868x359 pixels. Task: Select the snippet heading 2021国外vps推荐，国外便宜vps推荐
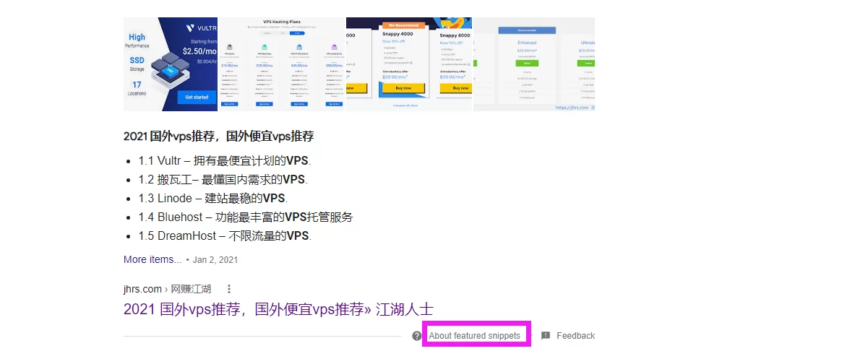pyautogui.click(x=218, y=137)
